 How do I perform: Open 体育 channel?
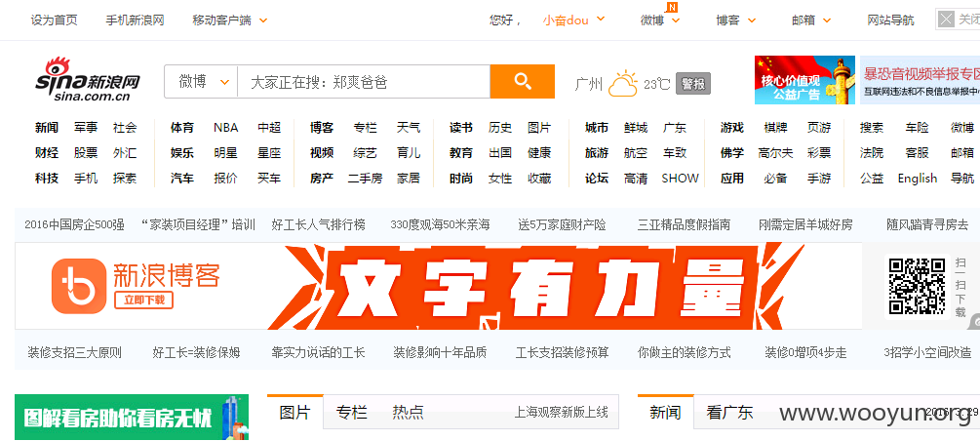tap(182, 128)
